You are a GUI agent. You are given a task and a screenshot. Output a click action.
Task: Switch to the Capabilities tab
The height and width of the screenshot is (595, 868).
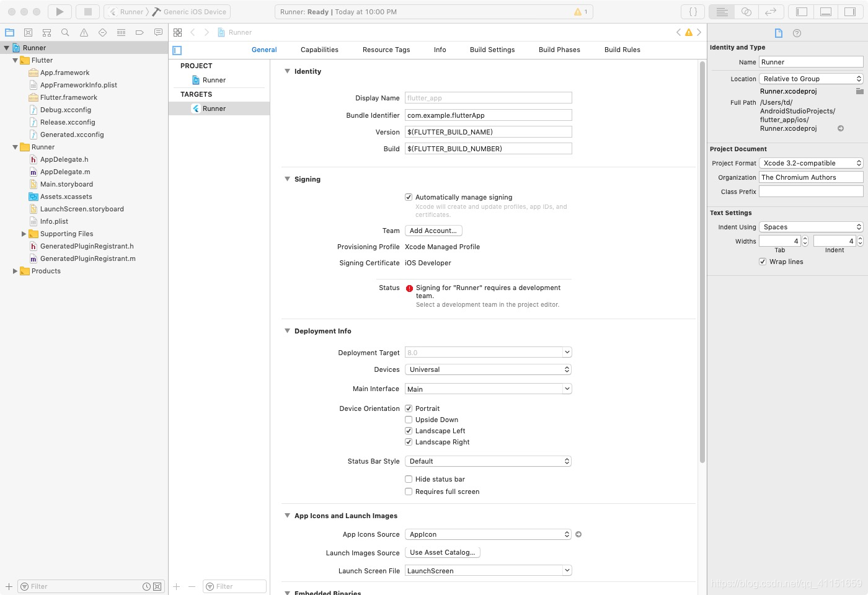coord(319,50)
